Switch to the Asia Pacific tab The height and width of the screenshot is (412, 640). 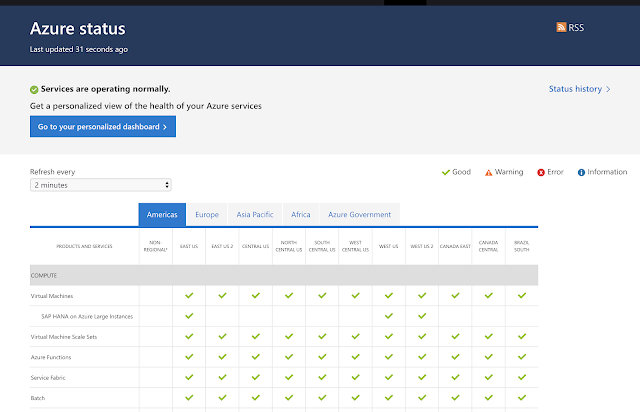click(255, 214)
